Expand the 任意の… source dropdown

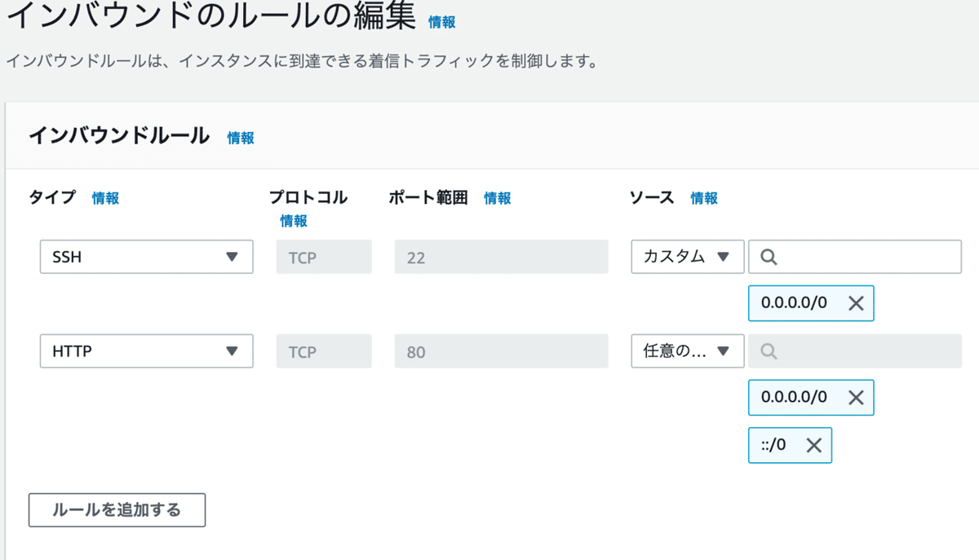687,351
